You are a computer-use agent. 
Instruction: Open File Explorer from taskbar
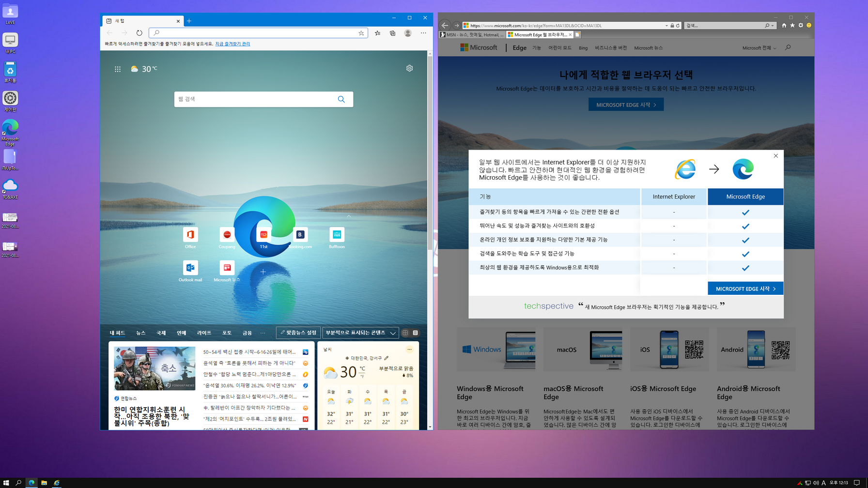point(44,483)
